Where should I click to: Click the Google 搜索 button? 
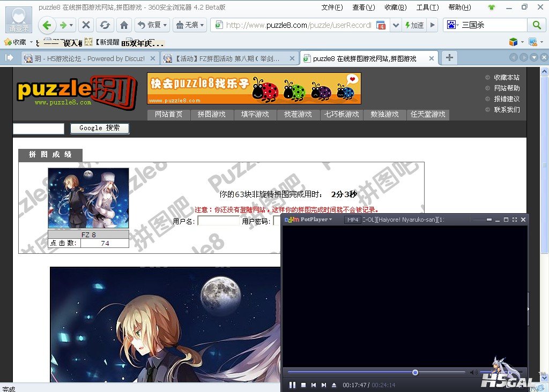[100, 129]
